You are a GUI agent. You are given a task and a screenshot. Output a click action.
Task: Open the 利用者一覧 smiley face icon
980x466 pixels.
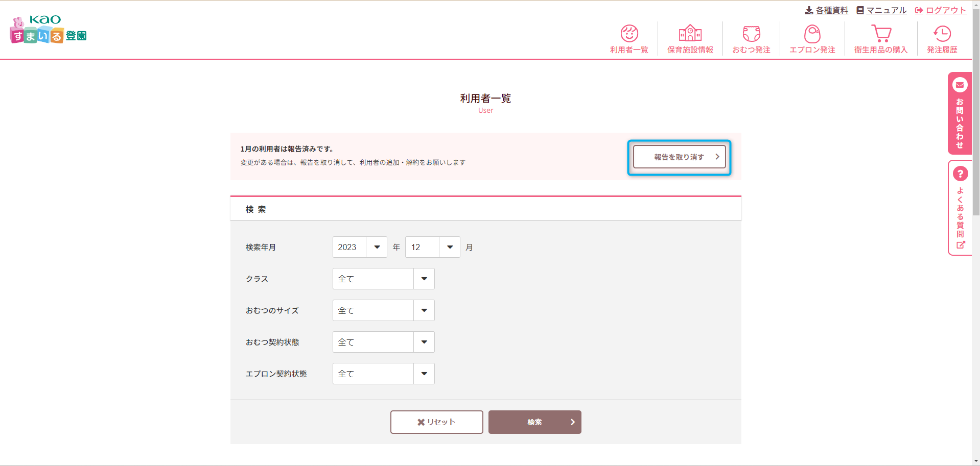pyautogui.click(x=629, y=34)
